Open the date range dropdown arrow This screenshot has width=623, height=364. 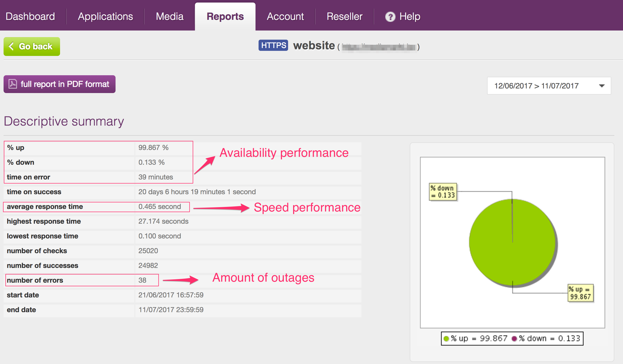coord(602,86)
